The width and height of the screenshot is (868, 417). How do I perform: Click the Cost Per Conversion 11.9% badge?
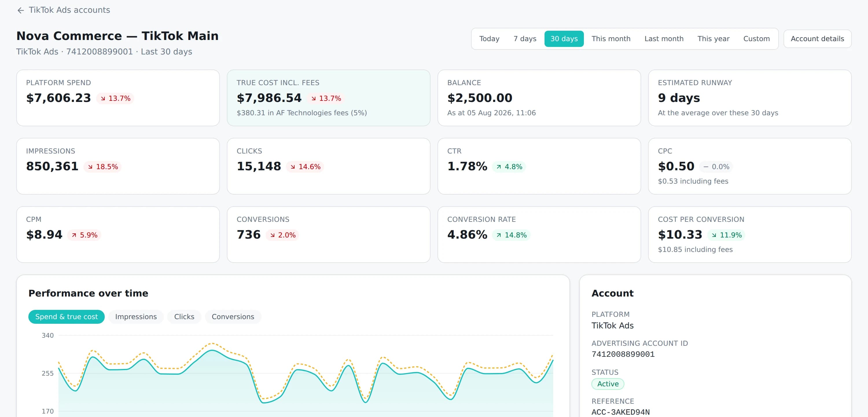pos(727,235)
